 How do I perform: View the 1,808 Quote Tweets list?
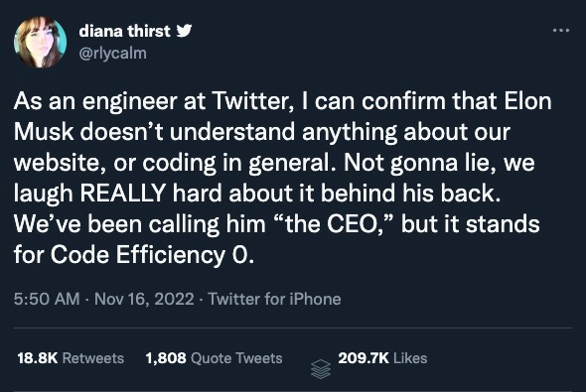point(215,358)
